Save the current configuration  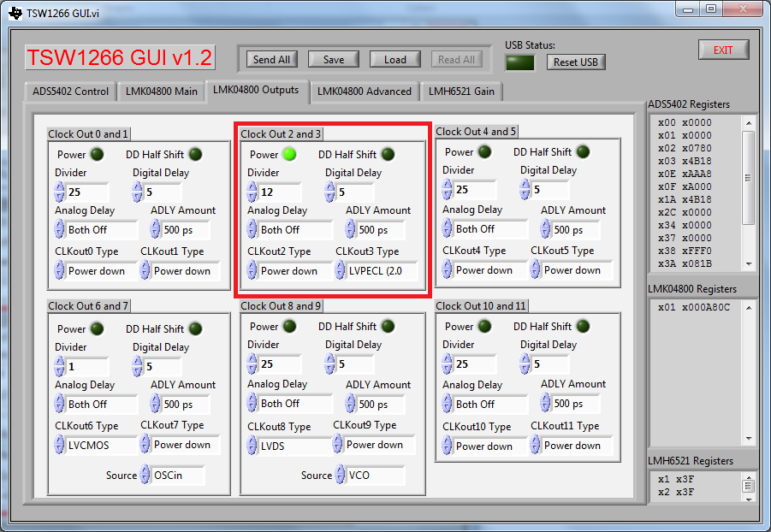334,60
